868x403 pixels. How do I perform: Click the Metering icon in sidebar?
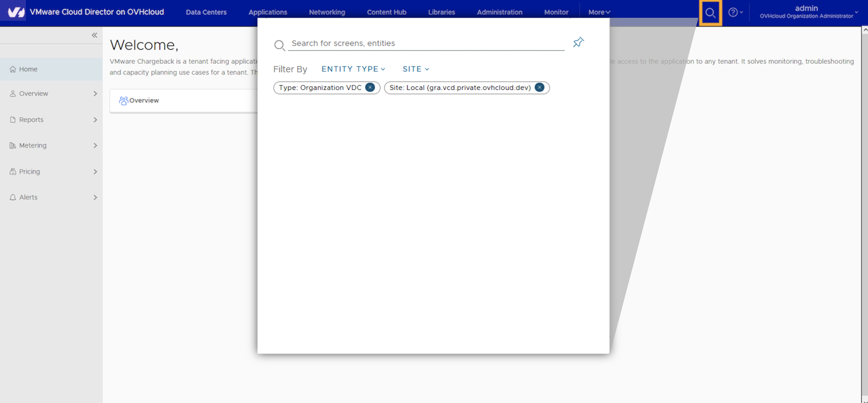point(13,145)
